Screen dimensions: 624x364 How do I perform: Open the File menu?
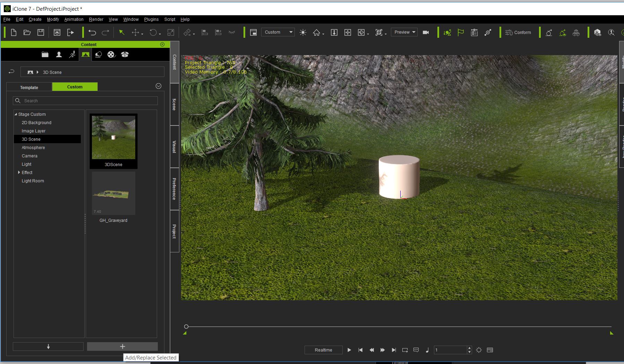coord(7,19)
